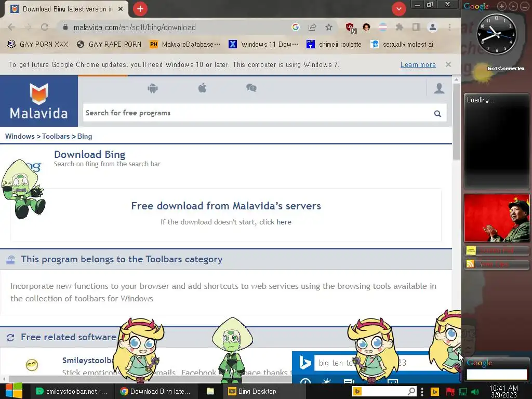Click the share page icon in address bar
This screenshot has width=532, height=399.
312,27
